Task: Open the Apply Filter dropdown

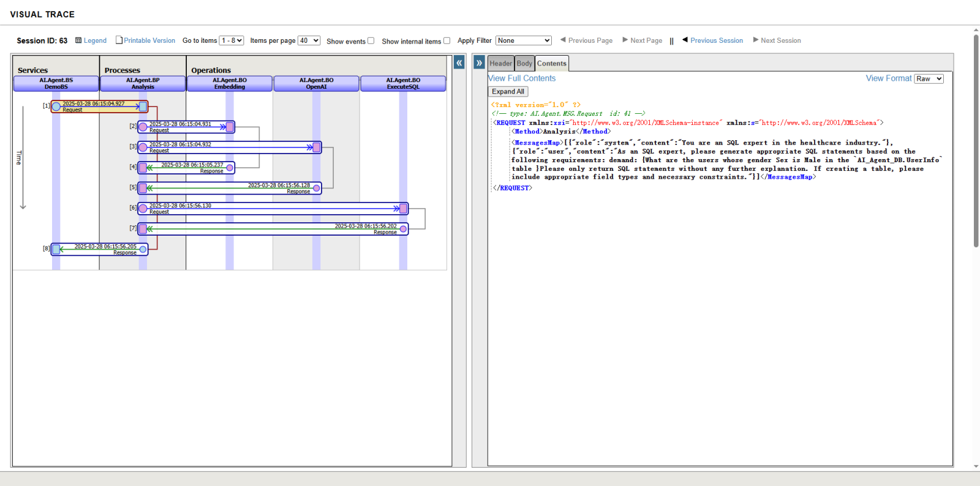Action: (x=523, y=40)
